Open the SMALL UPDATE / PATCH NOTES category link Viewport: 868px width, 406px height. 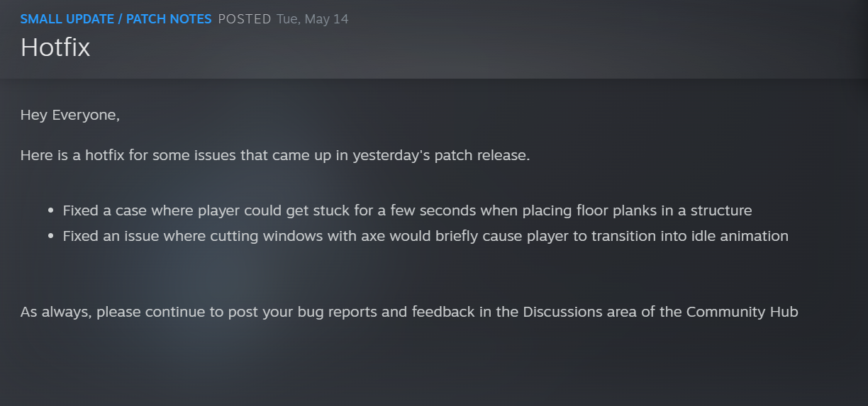tap(116, 19)
